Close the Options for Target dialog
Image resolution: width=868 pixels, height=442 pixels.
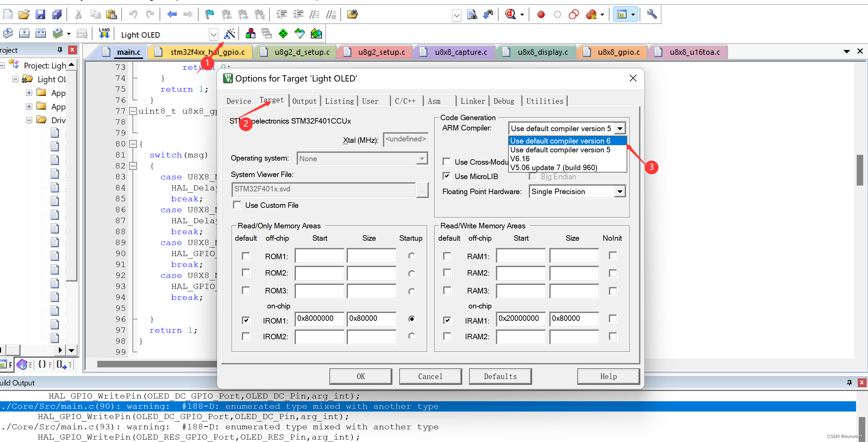click(x=633, y=78)
